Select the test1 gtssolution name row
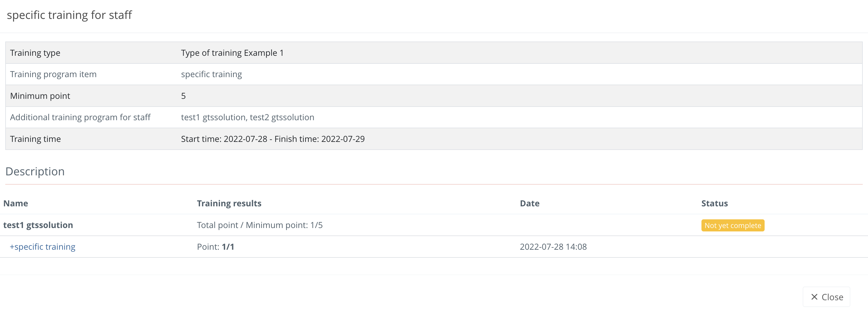 tap(38, 225)
